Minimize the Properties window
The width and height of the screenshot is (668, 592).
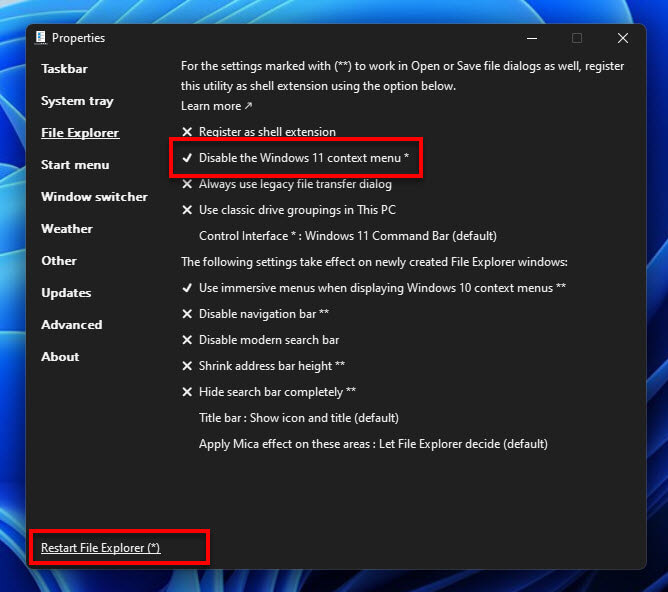(532, 38)
